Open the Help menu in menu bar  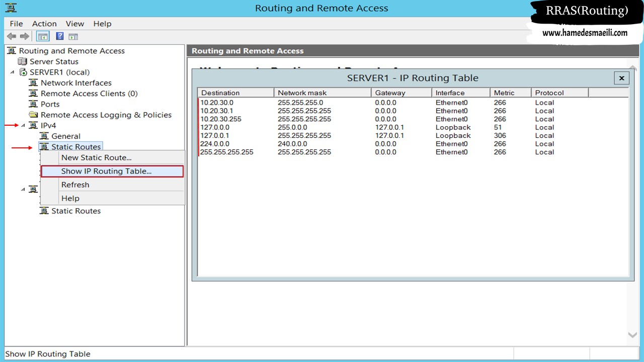point(102,24)
